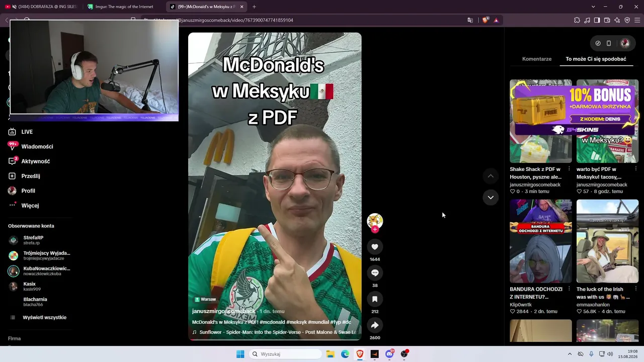644x362 pixels.
Task: Open the media playlist music note icon
Action: pyautogui.click(x=587, y=20)
